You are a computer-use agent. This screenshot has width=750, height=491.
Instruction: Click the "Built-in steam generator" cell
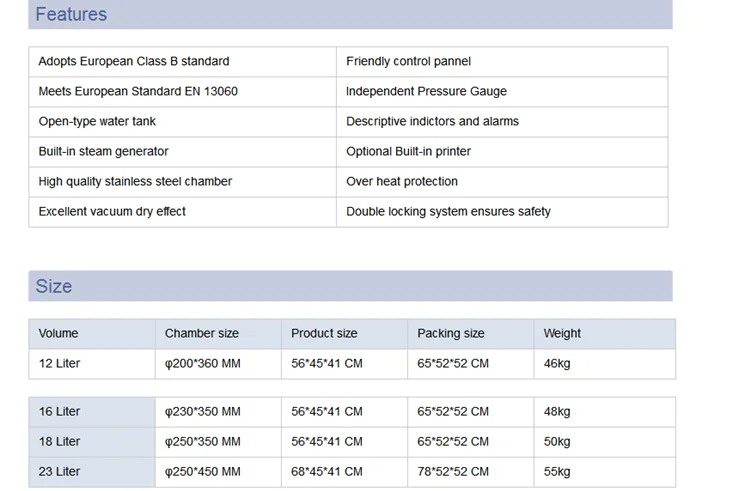click(x=104, y=152)
